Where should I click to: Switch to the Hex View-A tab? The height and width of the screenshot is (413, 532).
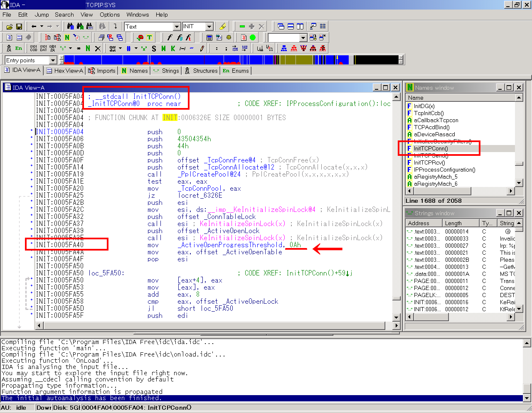64,70
